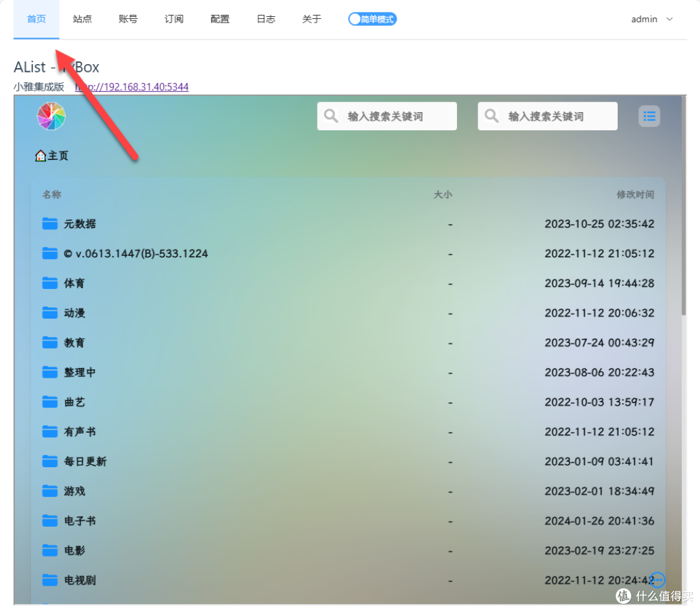Click the blue floating circle button bottom right

coord(657,580)
